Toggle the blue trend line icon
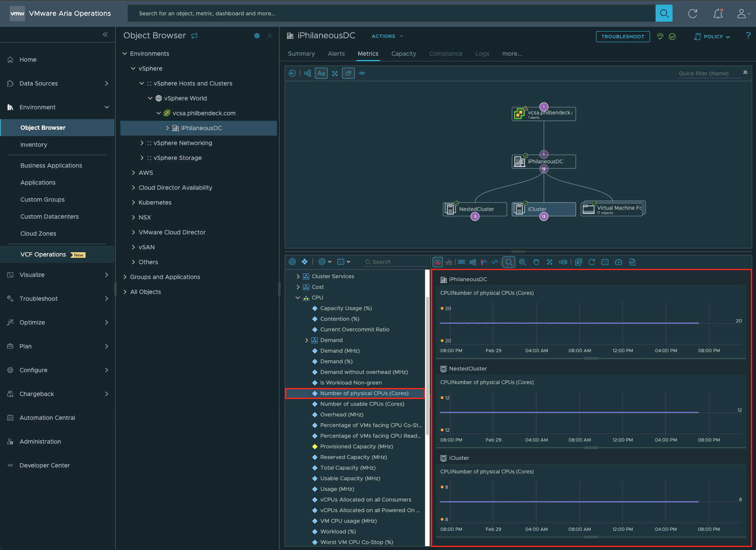This screenshot has width=756, height=550. click(495, 262)
